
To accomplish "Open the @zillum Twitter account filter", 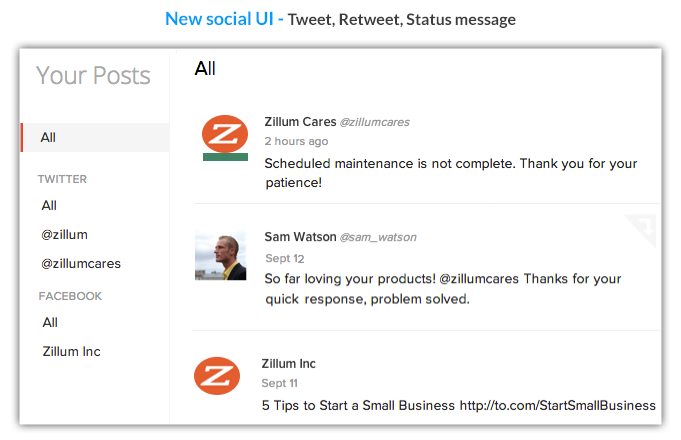I will [x=64, y=235].
